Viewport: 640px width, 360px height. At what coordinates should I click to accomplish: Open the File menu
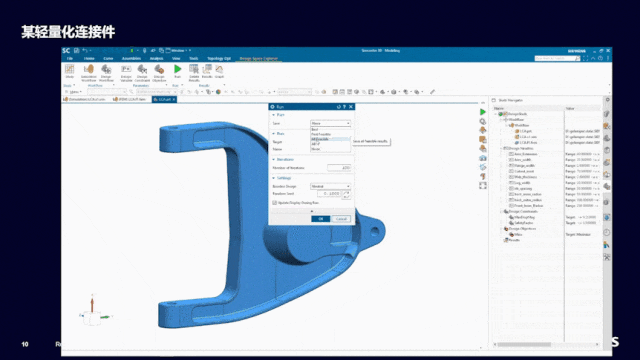[x=70, y=59]
